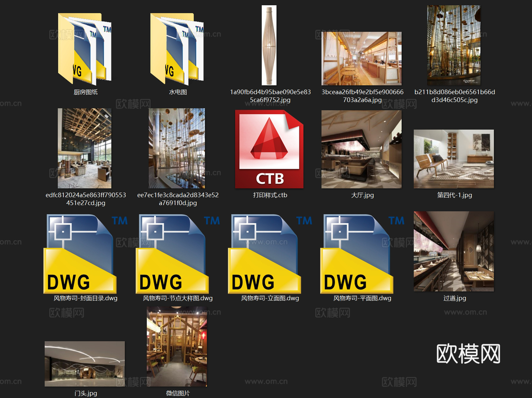Click the file name 门头.jpg
The image size is (532, 398).
click(86, 393)
